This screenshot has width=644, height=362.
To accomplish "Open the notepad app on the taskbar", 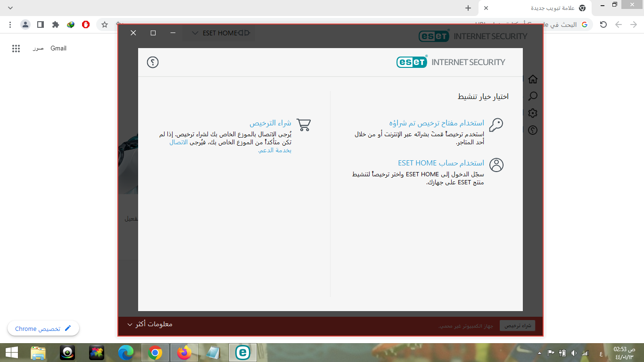I will pyautogui.click(x=214, y=353).
